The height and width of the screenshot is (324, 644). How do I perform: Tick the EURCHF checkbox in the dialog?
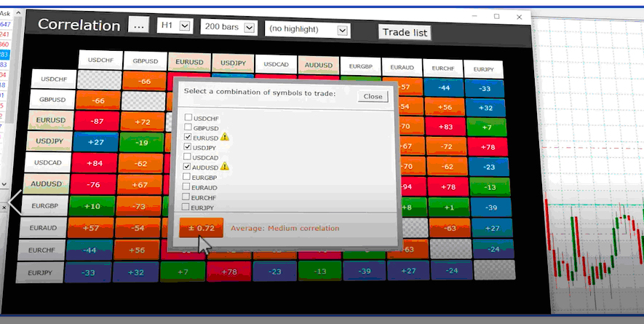(186, 197)
